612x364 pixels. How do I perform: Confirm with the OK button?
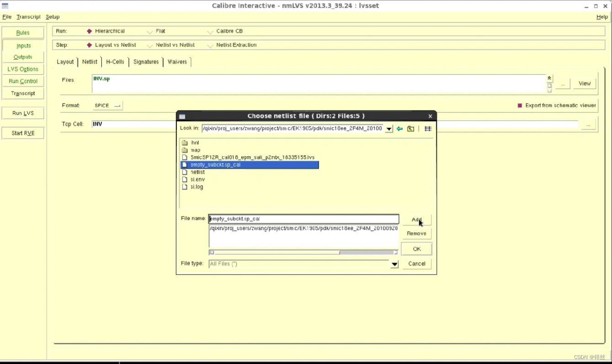click(416, 249)
